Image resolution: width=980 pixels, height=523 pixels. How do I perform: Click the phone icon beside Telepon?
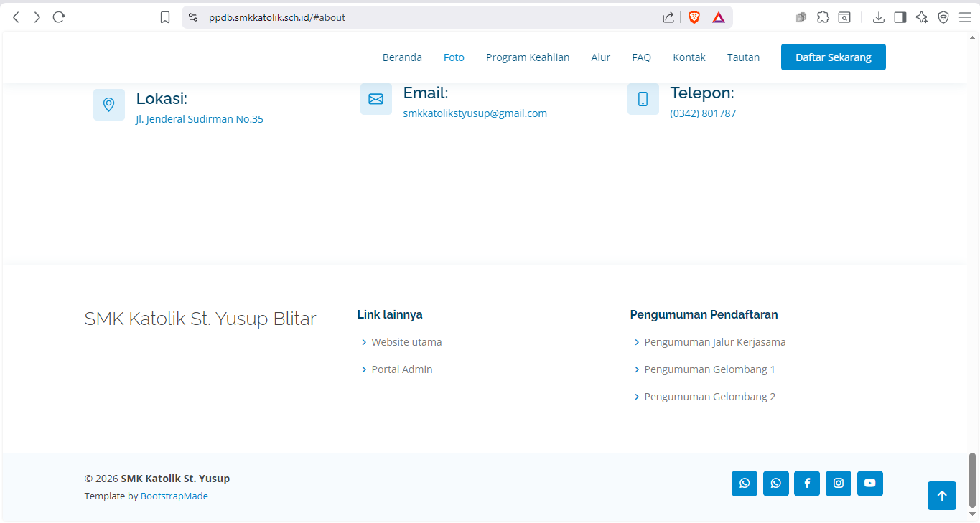pos(643,99)
